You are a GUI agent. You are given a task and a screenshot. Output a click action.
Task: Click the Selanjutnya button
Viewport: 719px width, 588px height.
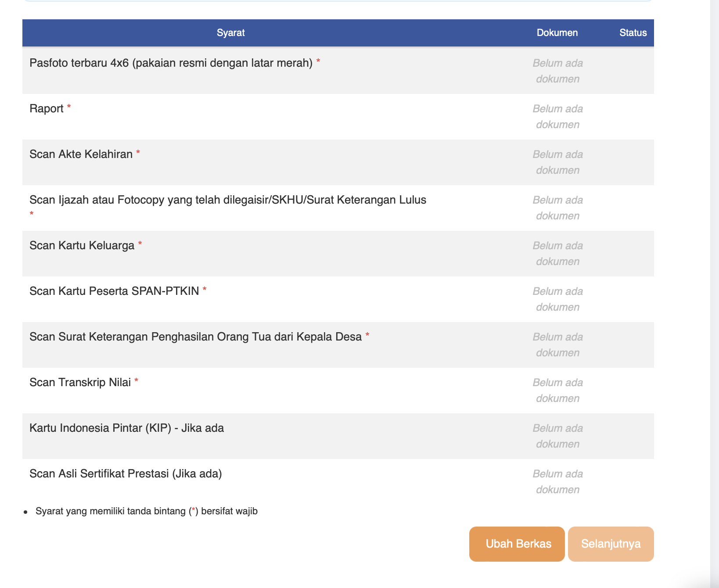[611, 543]
